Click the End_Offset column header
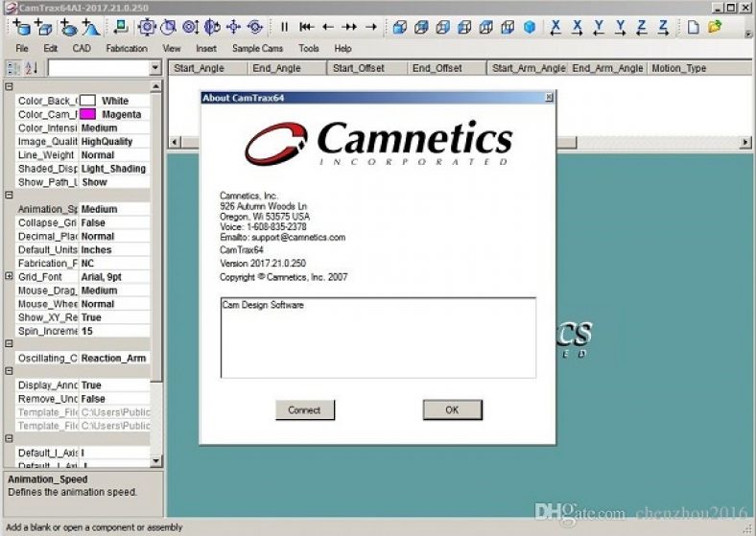This screenshot has height=536, width=756. point(446,68)
